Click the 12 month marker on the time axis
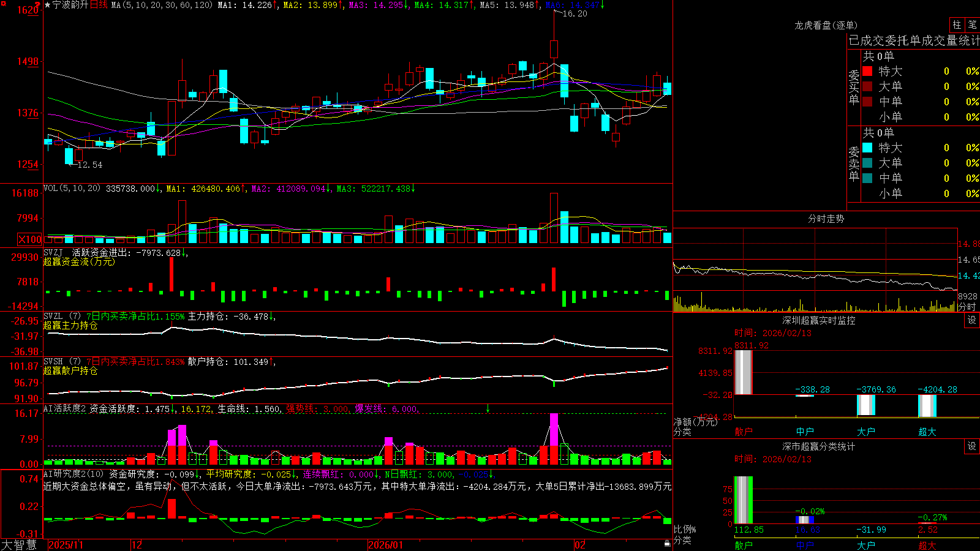 click(137, 545)
